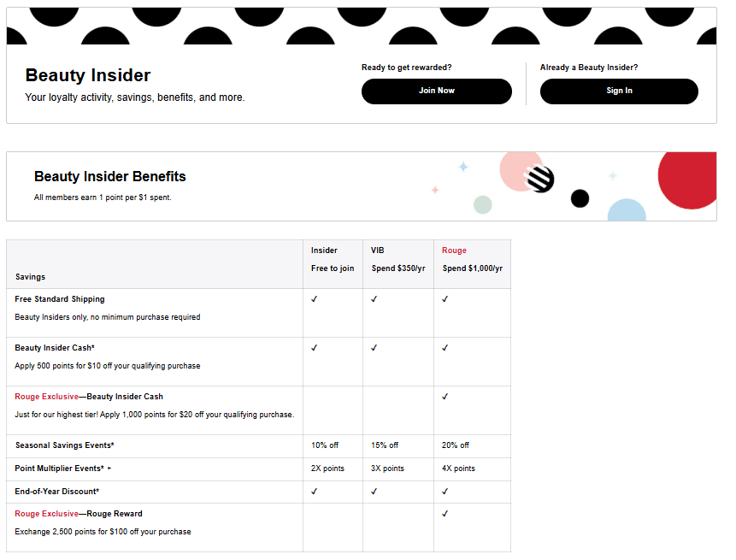Expand the Point Multiplier Events arrow
This screenshot has width=736, height=560.
109,468
